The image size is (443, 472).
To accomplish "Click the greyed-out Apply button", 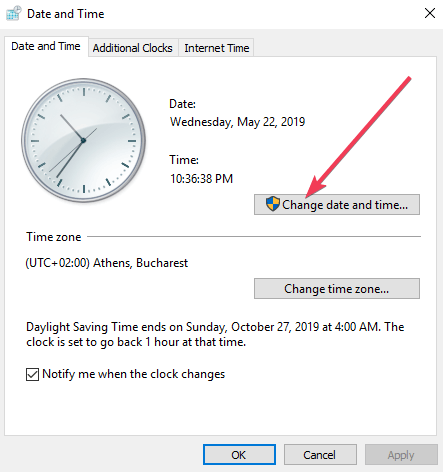I will tap(401, 455).
